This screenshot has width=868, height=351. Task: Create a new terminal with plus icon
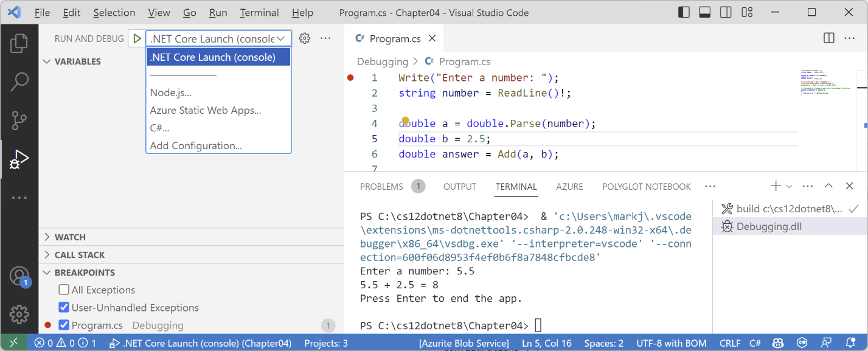coord(776,186)
